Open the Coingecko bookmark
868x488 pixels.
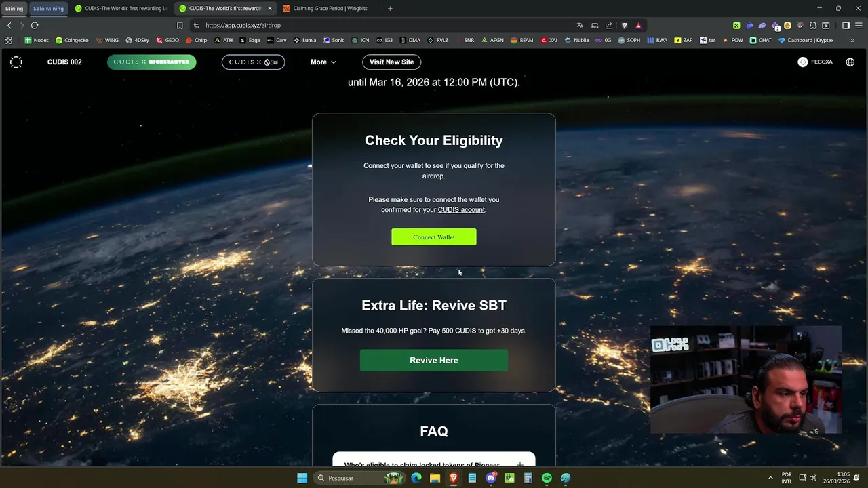point(72,40)
